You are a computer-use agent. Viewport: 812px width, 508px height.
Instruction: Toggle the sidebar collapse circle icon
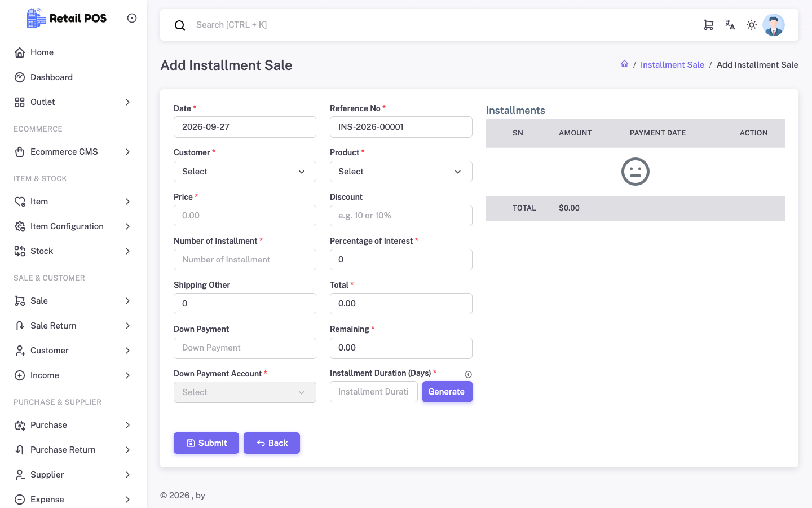point(132,18)
